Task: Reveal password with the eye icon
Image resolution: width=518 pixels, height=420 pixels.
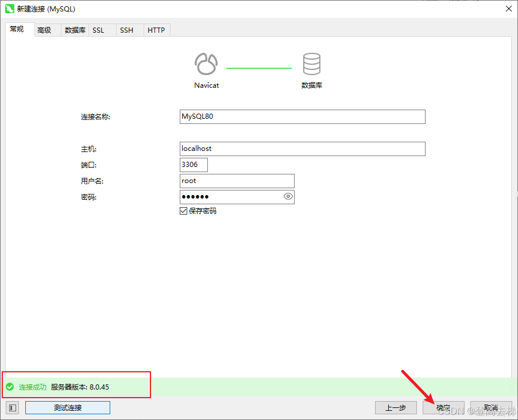Action: pyautogui.click(x=288, y=196)
